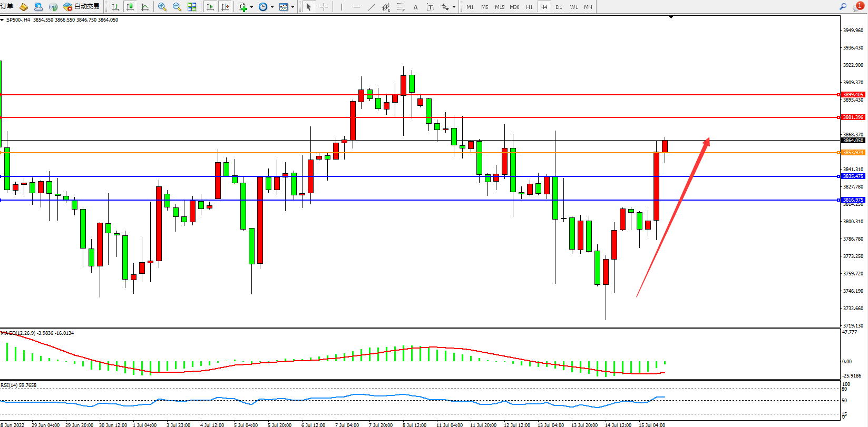This screenshot has height=427, width=868.
Task: Click the 自动交易 auto trading button
Action: point(81,6)
